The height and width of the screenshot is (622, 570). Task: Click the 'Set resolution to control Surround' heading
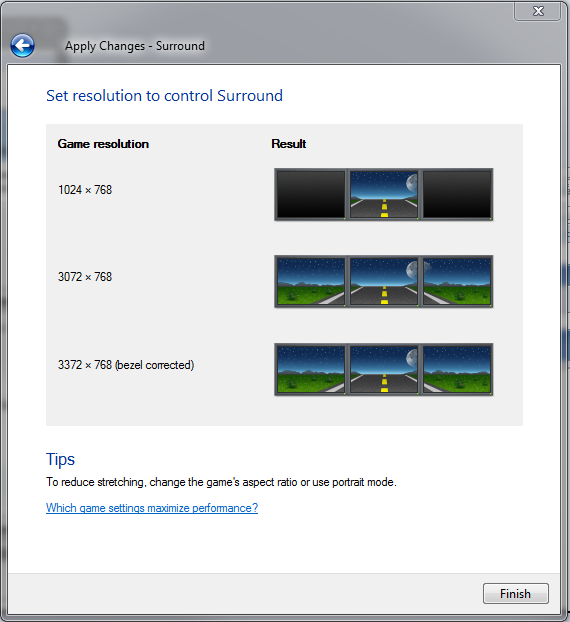click(164, 96)
